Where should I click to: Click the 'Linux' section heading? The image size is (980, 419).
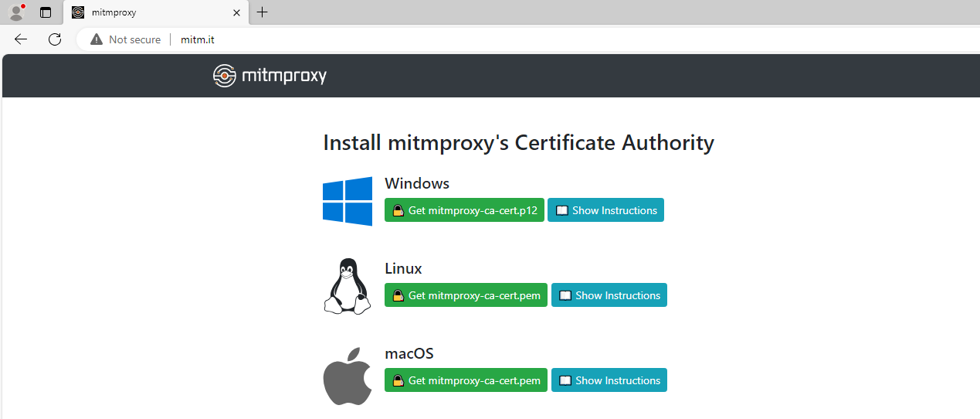(x=403, y=268)
